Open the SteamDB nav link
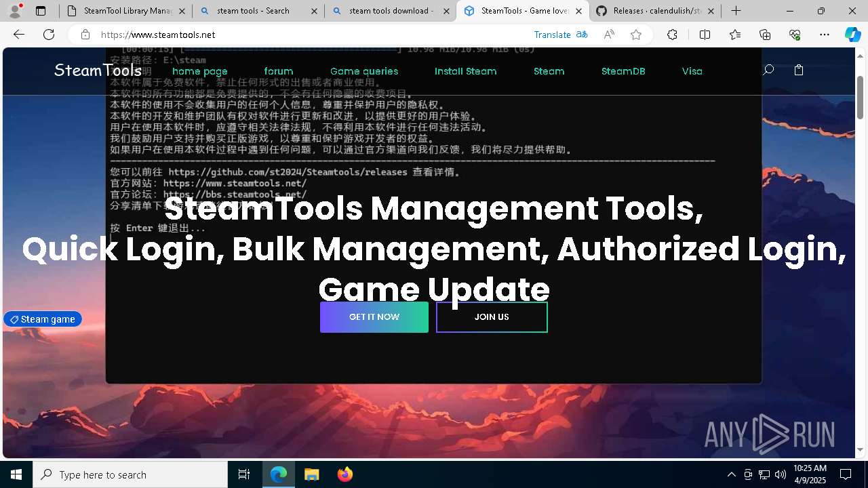Image resolution: width=868 pixels, height=488 pixels. click(623, 71)
